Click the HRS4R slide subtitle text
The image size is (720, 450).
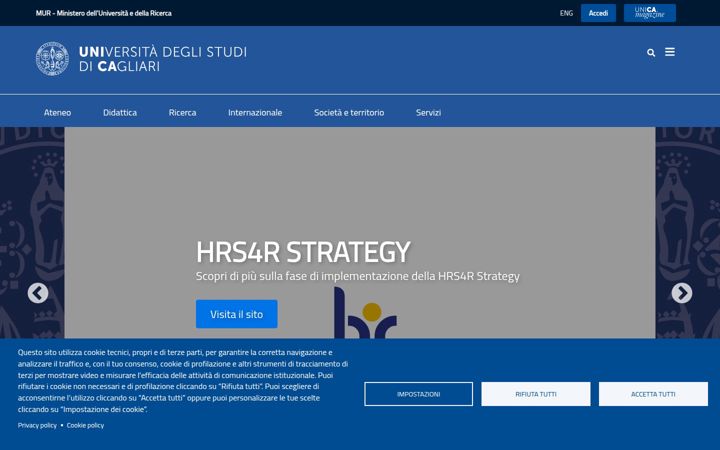pyautogui.click(x=358, y=276)
